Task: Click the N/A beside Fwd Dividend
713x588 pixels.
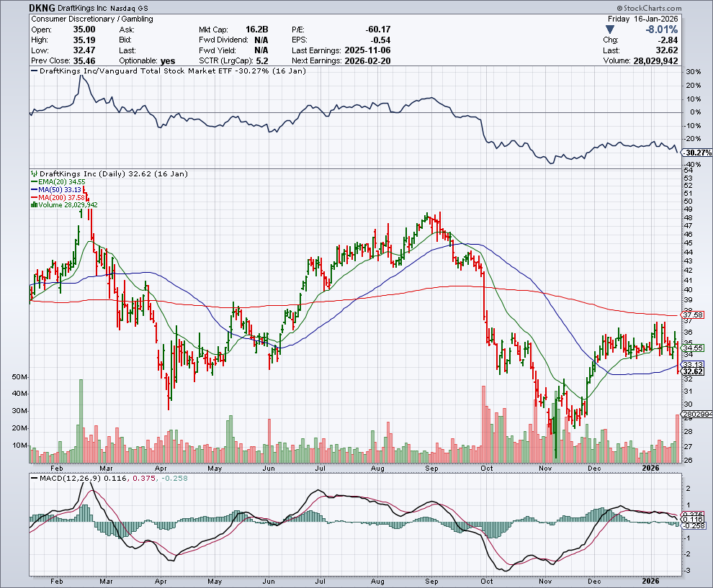Action: click(x=261, y=40)
